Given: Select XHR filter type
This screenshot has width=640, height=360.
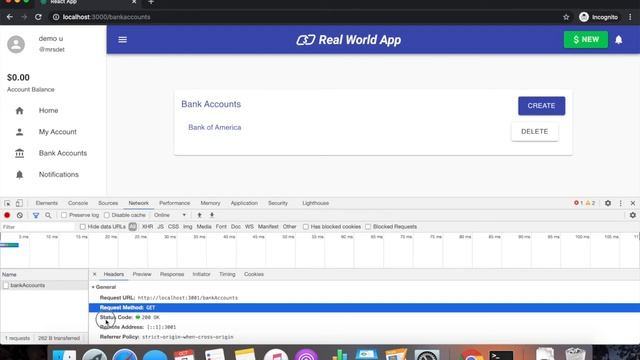Looking at the screenshot, I should click(147, 227).
